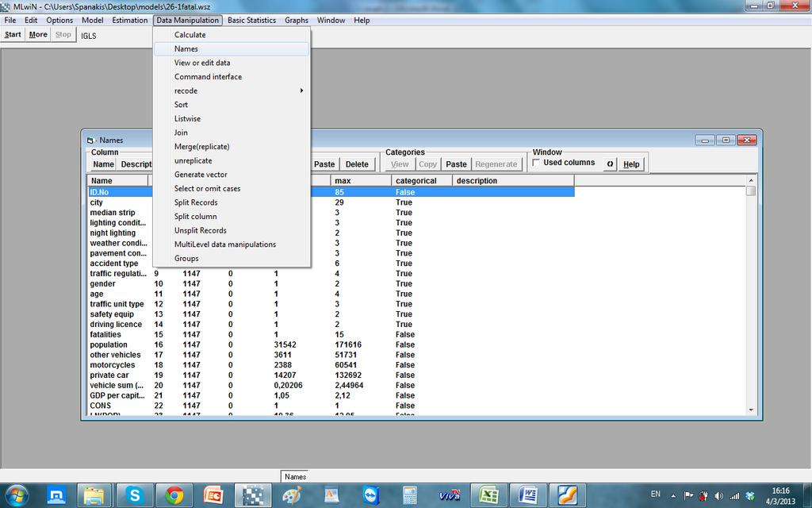
Task: Open Windows Explorer from the taskbar
Action: pos(94,495)
